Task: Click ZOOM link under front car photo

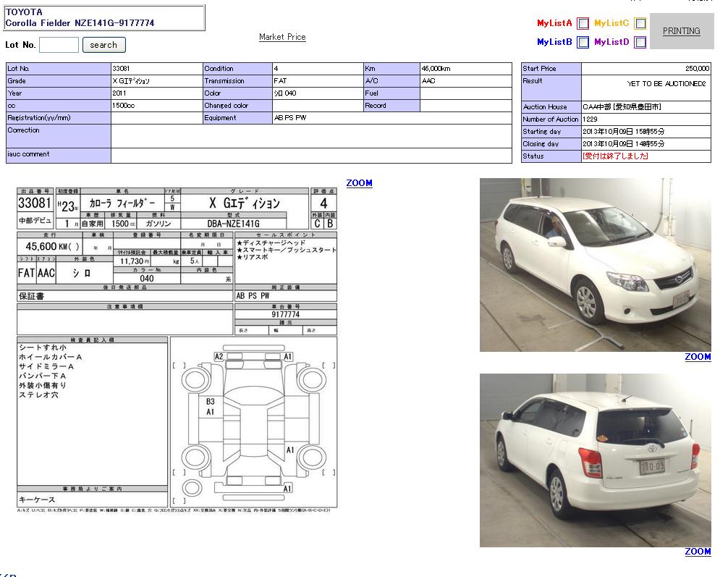Action: pyautogui.click(x=698, y=357)
